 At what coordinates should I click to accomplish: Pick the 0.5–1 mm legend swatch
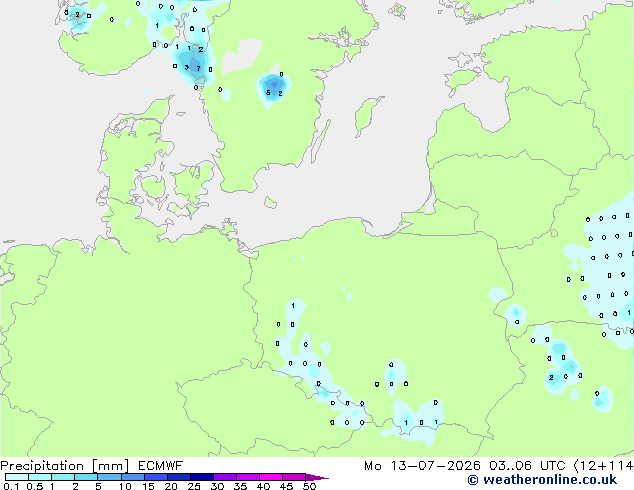[x=40, y=477]
